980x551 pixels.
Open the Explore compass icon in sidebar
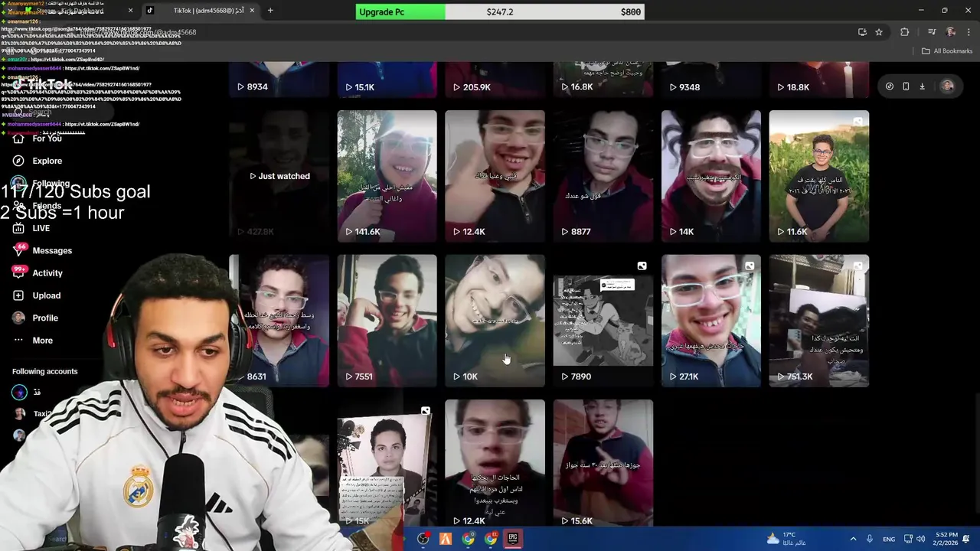(x=18, y=161)
